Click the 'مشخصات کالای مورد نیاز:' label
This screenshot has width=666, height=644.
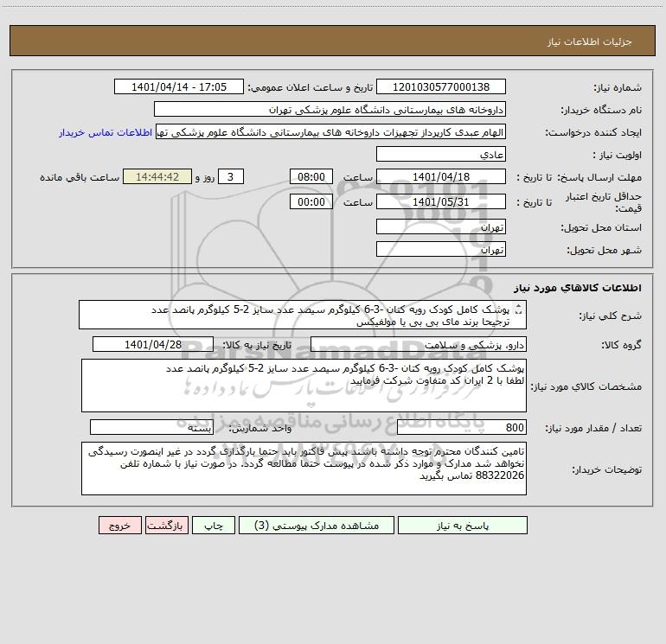pyautogui.click(x=586, y=386)
